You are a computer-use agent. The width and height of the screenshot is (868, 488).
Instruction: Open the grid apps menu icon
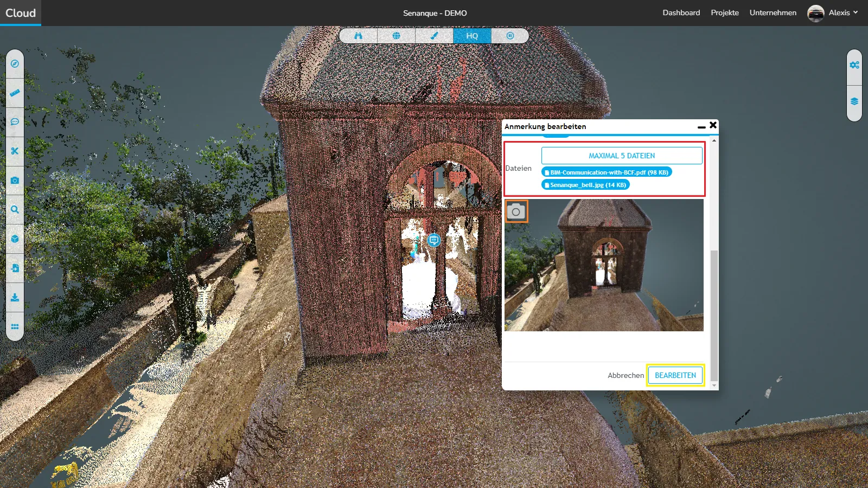tap(15, 326)
